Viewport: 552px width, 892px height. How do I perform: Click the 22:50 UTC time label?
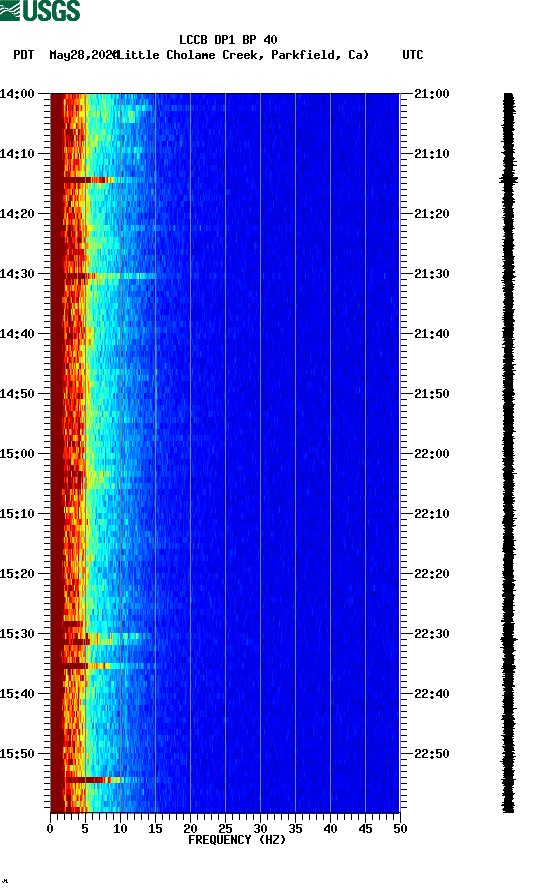coord(432,754)
